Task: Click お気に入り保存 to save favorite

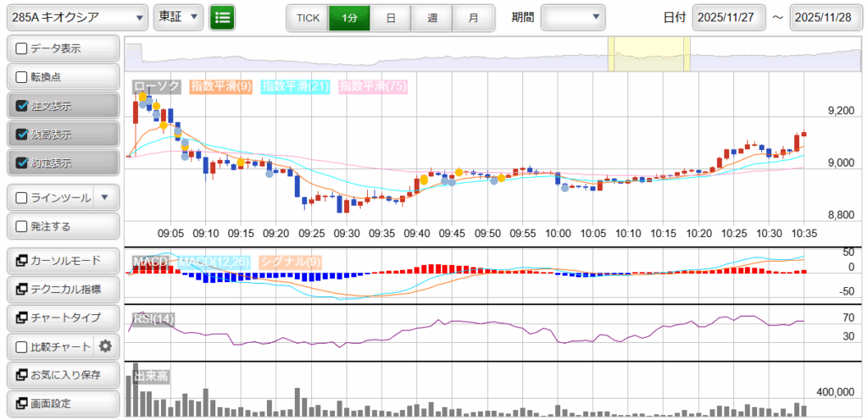Action: point(63,374)
